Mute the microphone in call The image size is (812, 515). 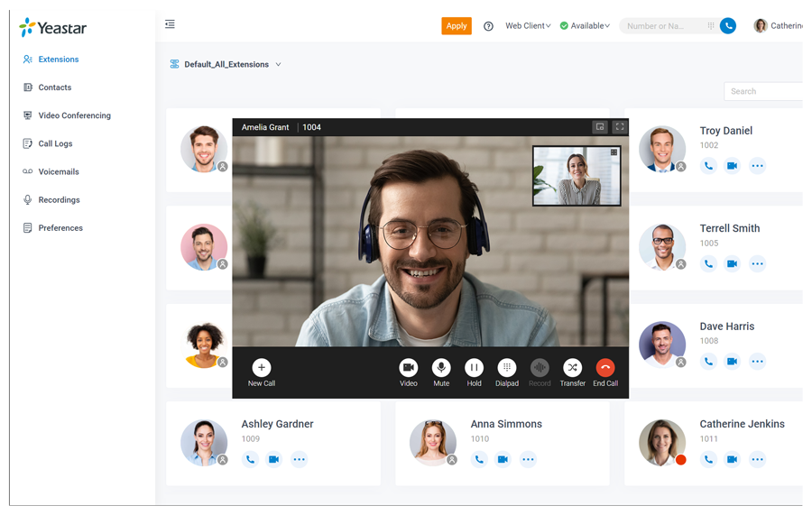441,372
